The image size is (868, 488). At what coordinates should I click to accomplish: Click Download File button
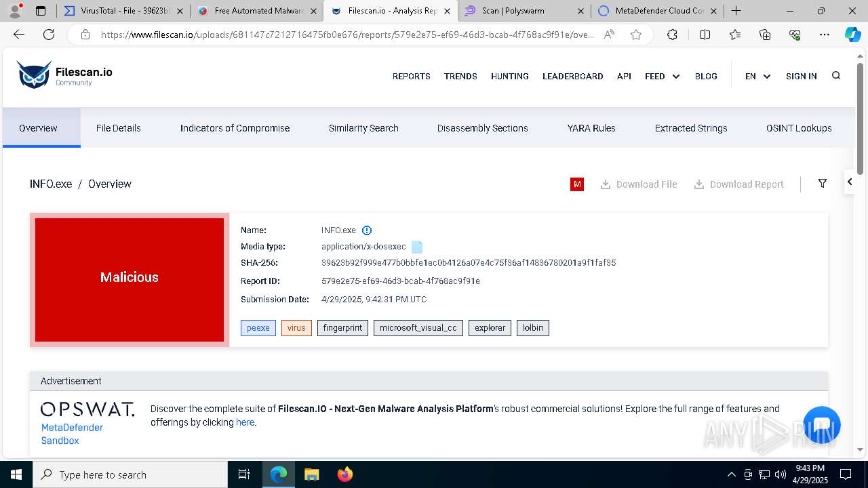tap(639, 184)
